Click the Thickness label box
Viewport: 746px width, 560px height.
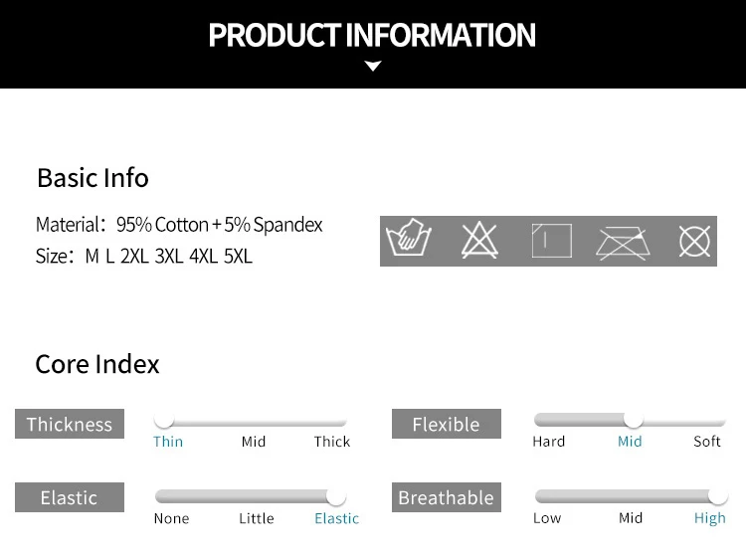coord(70,424)
